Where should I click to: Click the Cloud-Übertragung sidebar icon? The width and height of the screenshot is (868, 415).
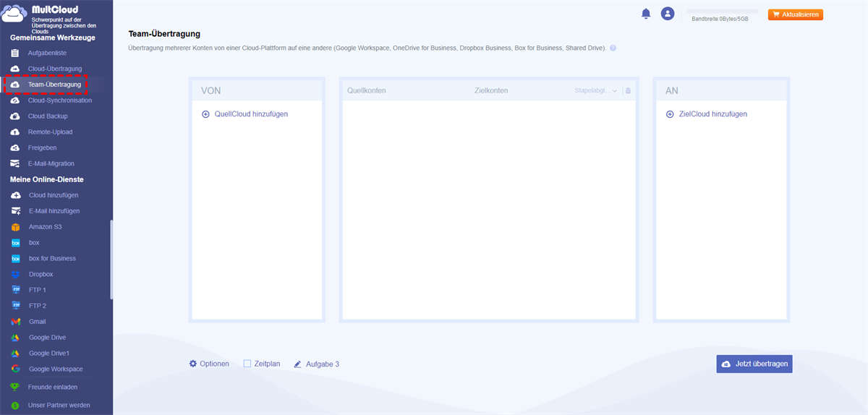point(15,69)
